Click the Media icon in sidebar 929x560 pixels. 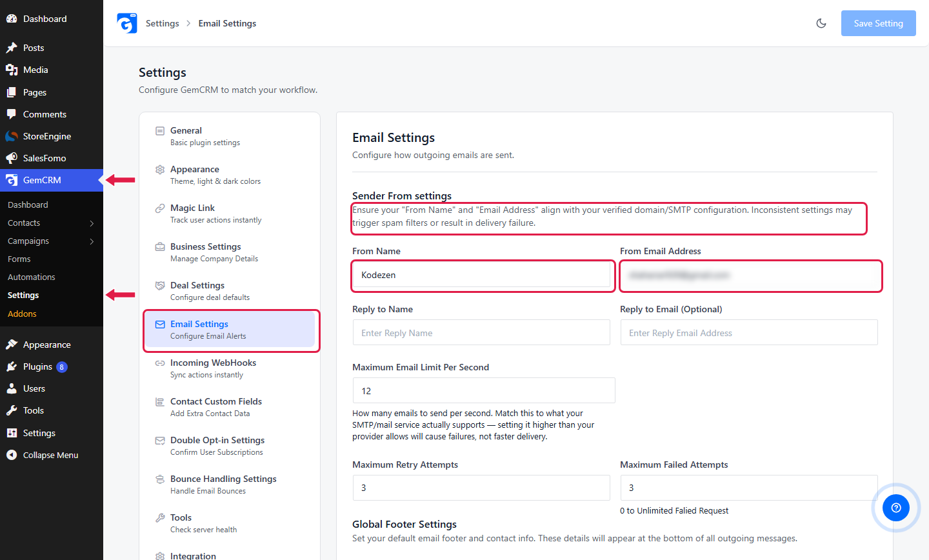pyautogui.click(x=12, y=70)
